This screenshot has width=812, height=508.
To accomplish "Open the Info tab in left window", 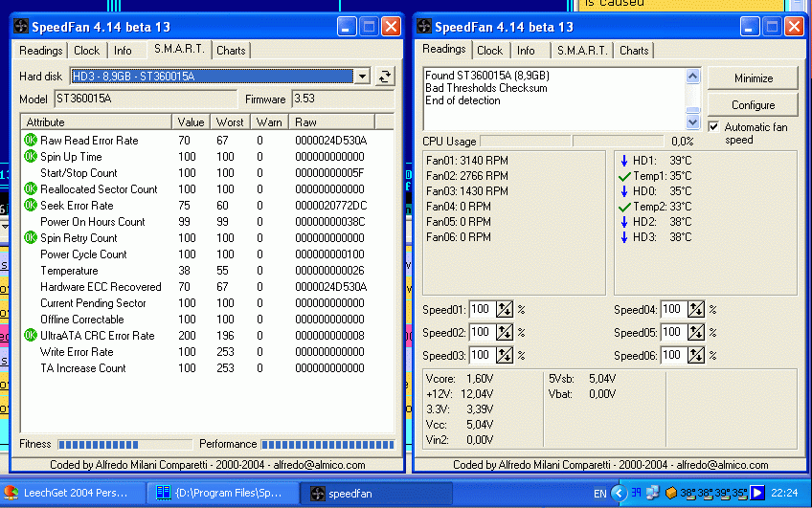I will (123, 51).
